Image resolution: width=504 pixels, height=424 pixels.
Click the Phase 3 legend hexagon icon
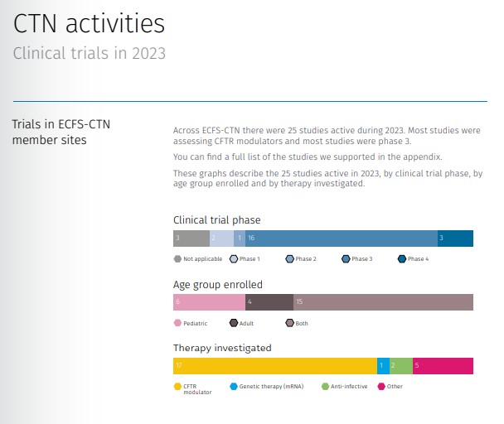346,259
